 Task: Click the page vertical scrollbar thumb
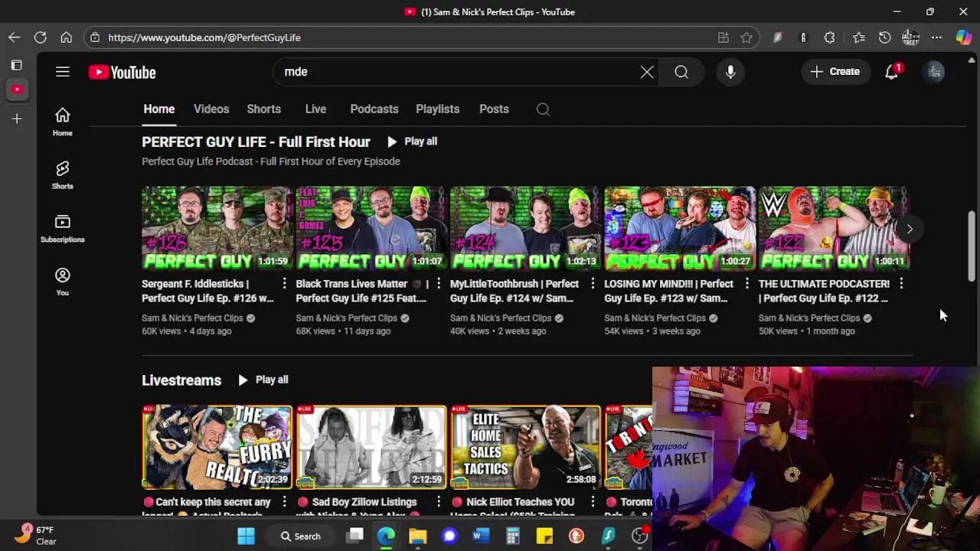(x=973, y=246)
